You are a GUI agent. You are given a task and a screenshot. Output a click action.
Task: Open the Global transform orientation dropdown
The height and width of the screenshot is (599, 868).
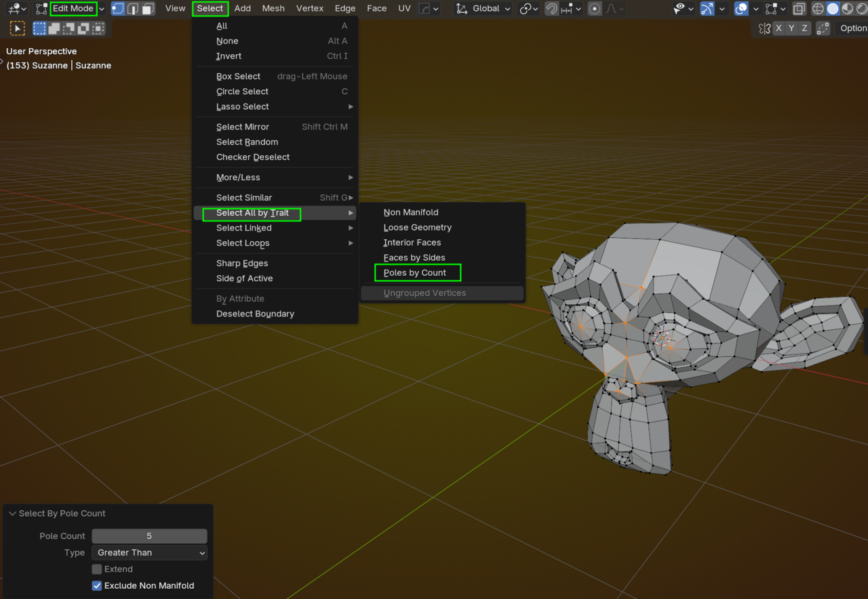coord(481,9)
